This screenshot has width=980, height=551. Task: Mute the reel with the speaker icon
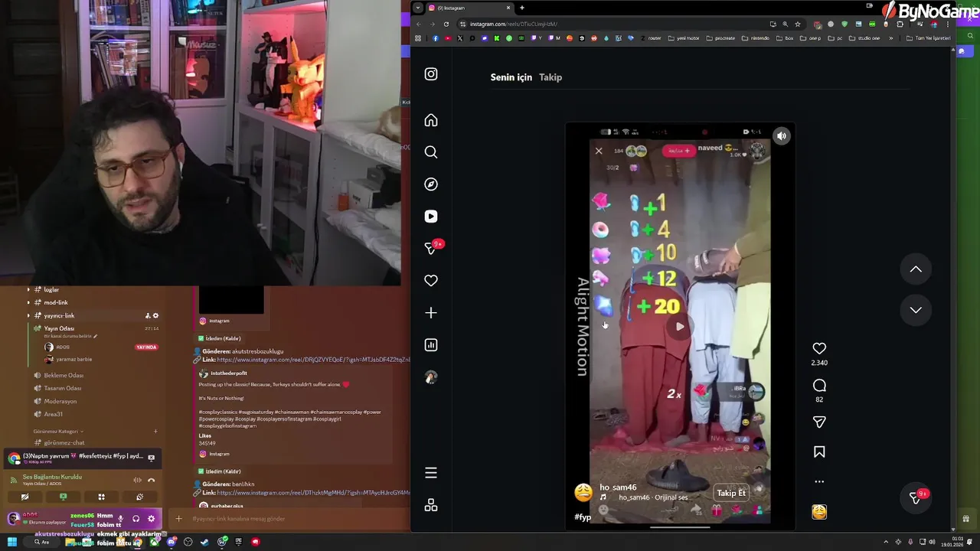[782, 136]
